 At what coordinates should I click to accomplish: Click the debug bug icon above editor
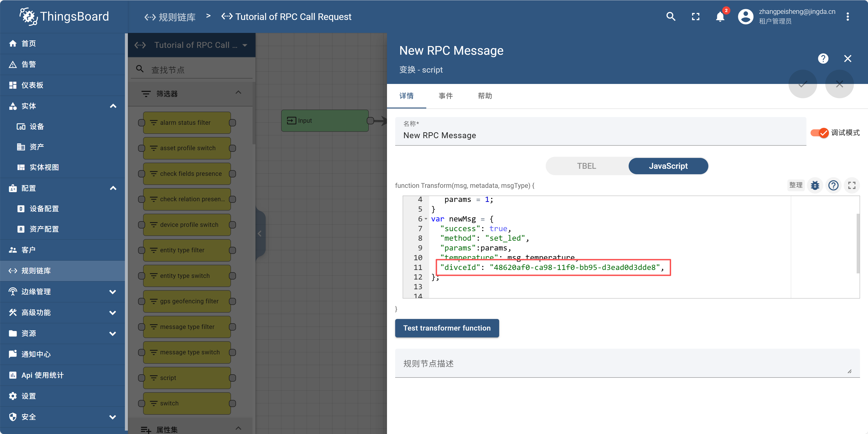815,185
